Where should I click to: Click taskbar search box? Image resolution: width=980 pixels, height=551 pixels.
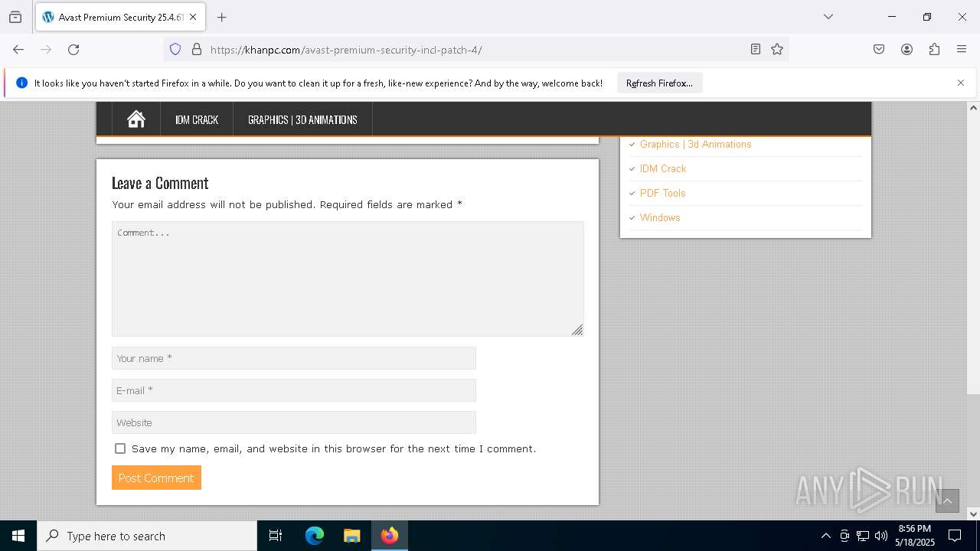tap(147, 536)
